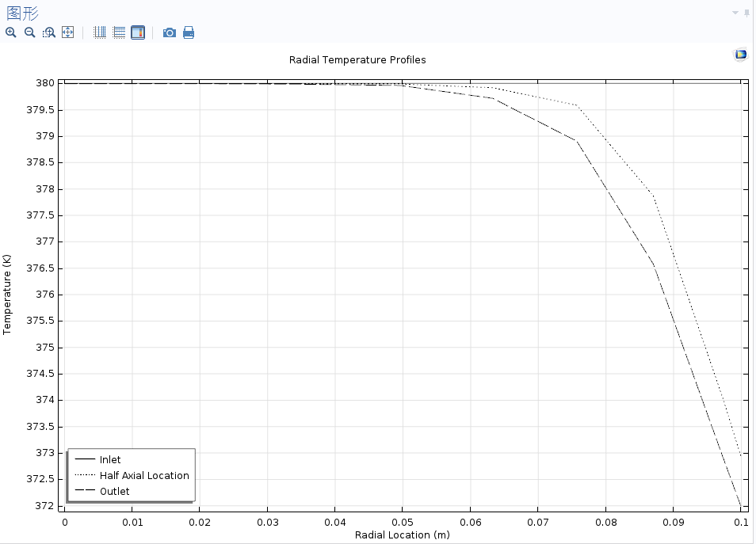Click the COMSOL logo icon at plot corner
The image size is (756, 544).
click(741, 55)
